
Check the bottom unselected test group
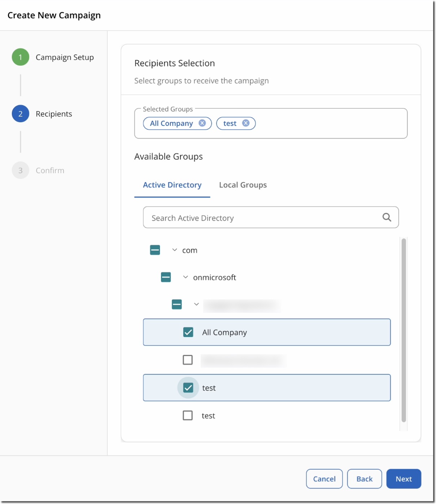click(x=188, y=415)
